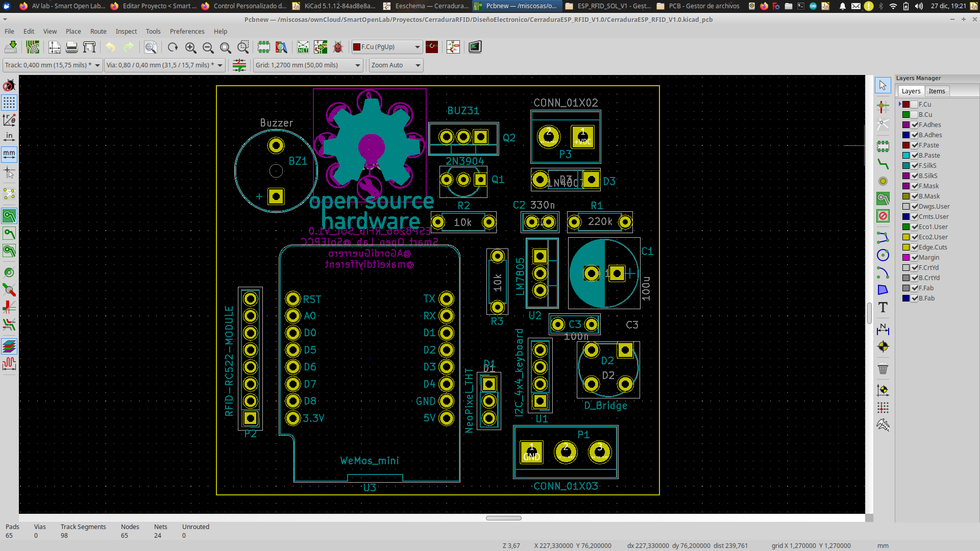
Task: Switch to the Items tab
Action: (x=937, y=91)
